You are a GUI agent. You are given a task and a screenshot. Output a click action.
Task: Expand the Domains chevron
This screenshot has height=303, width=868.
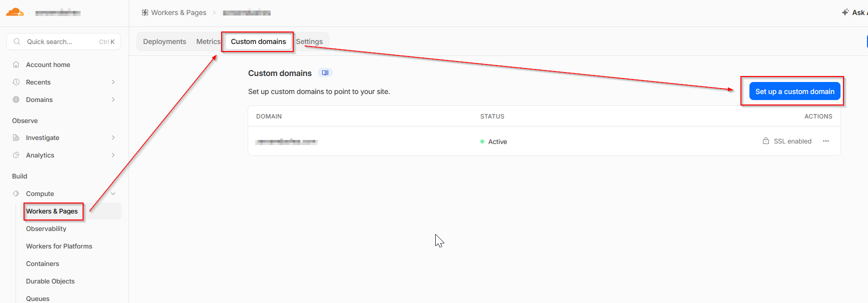113,99
